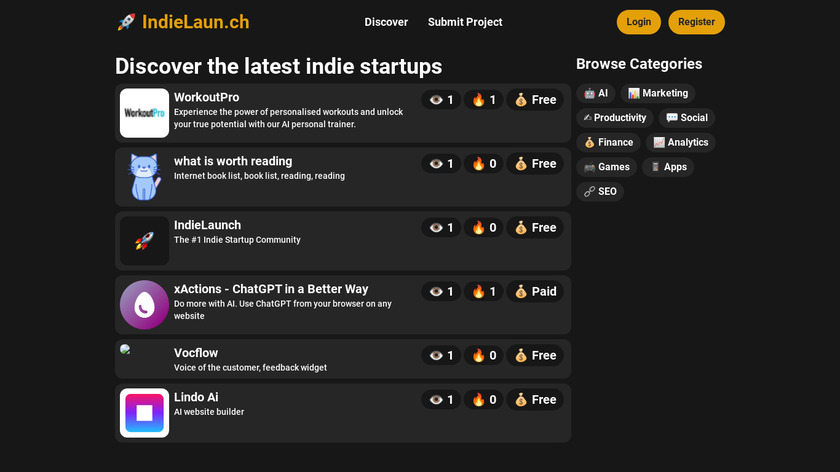Click the views eye badge on Vocflow
This screenshot has height=472, width=840.
click(x=441, y=356)
